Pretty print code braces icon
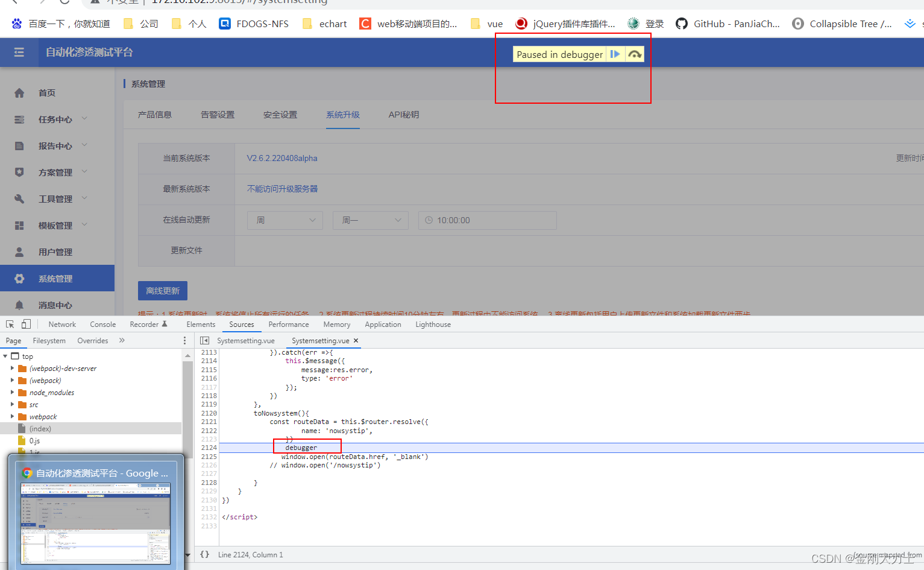 tap(205, 554)
